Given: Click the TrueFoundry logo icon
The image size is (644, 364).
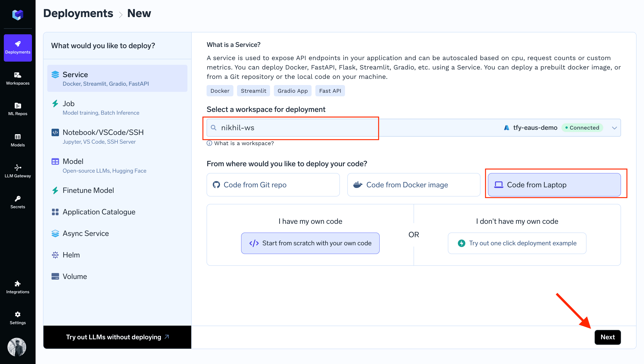Looking at the screenshot, I should [18, 15].
